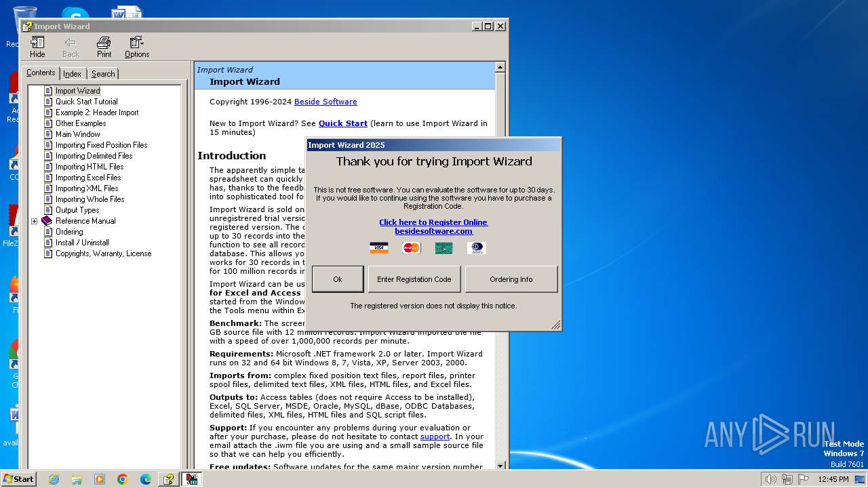
Task: Switch to the Search tab
Action: 103,74
